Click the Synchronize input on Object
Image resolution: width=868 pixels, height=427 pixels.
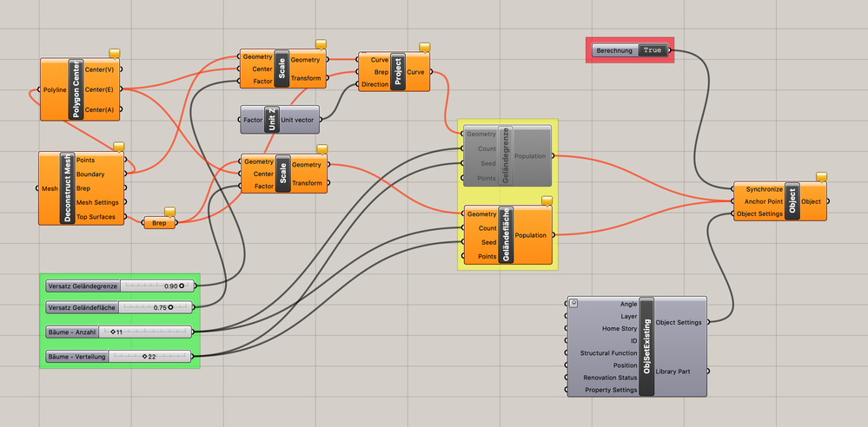tap(765, 189)
